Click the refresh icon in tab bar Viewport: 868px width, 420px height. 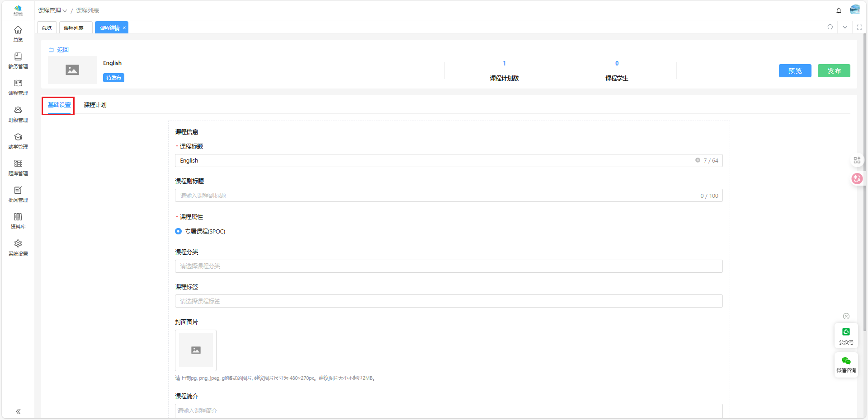click(830, 27)
